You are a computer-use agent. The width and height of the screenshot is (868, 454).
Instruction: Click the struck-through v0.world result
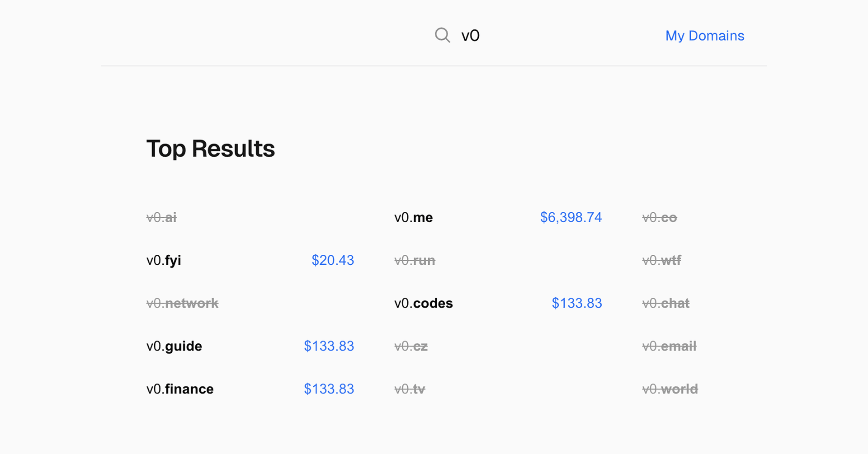(670, 389)
